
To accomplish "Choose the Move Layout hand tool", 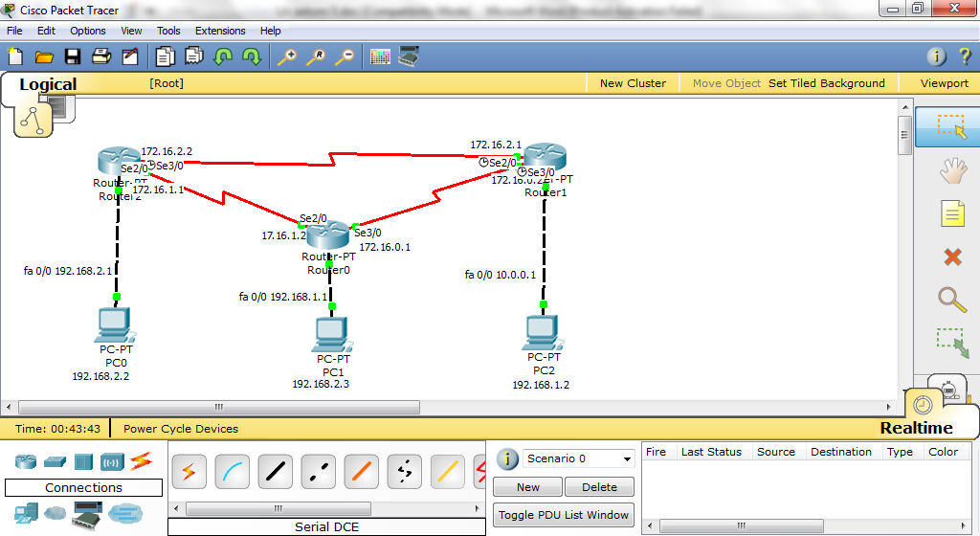I will (x=952, y=170).
